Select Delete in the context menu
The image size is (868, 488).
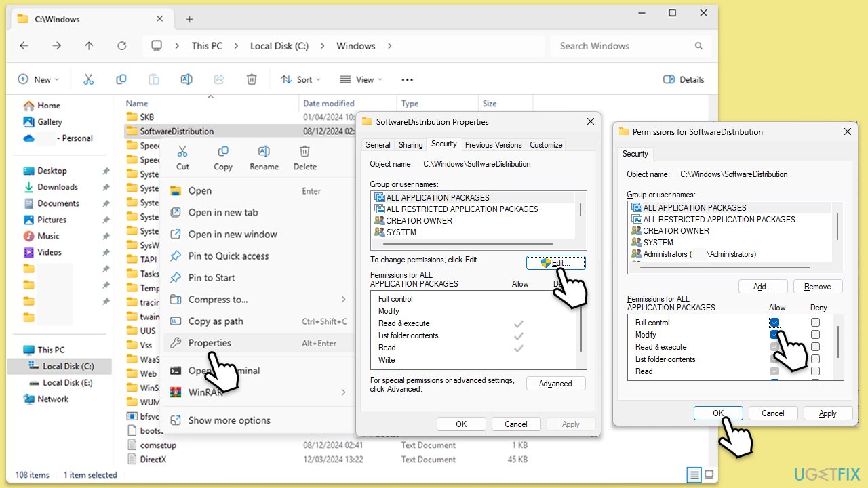pyautogui.click(x=305, y=158)
